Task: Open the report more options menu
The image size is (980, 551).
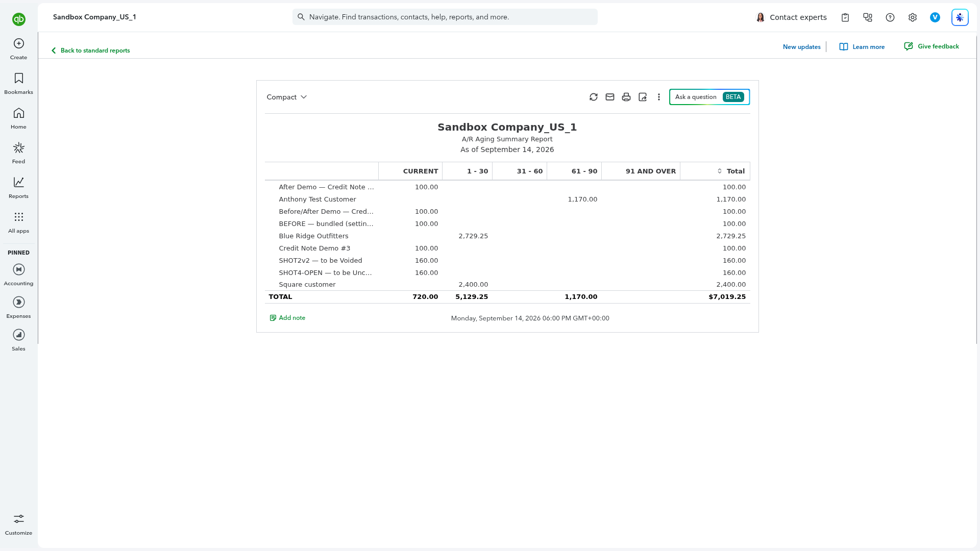Action: coord(659,97)
